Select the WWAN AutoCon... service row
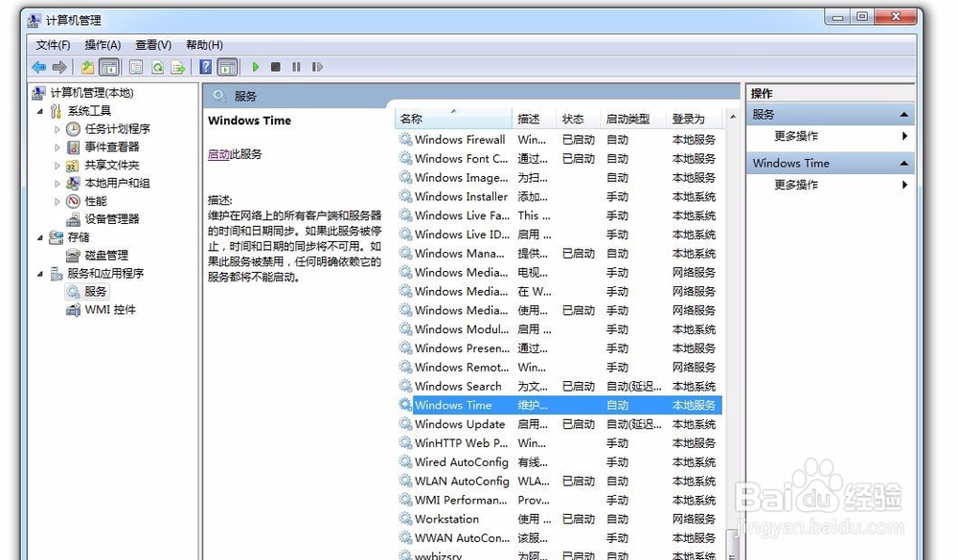Viewport: 958px width, 560px height. [x=559, y=538]
